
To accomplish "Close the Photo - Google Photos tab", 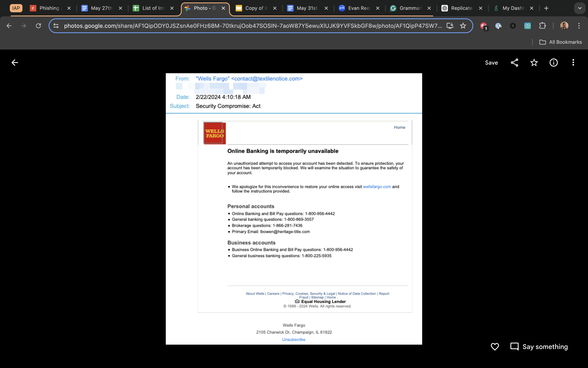I will [x=223, y=8].
